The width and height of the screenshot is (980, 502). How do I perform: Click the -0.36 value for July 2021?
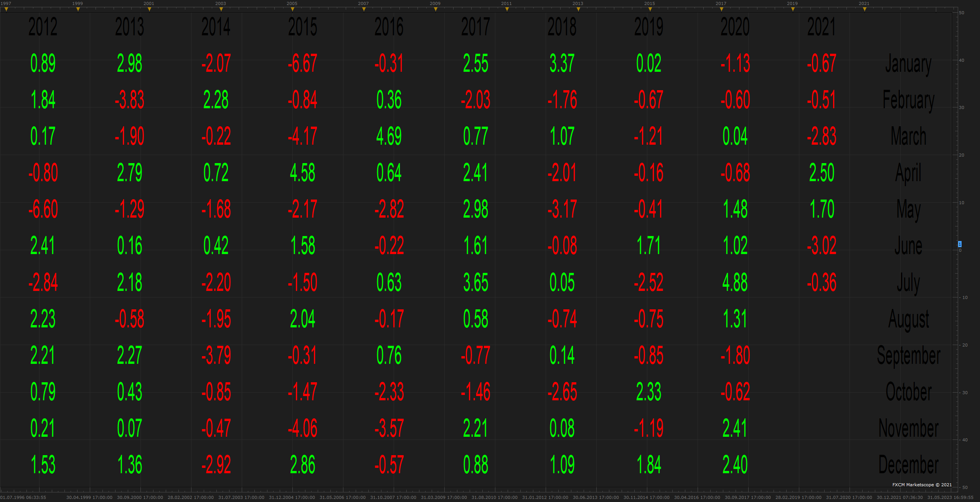tap(822, 282)
